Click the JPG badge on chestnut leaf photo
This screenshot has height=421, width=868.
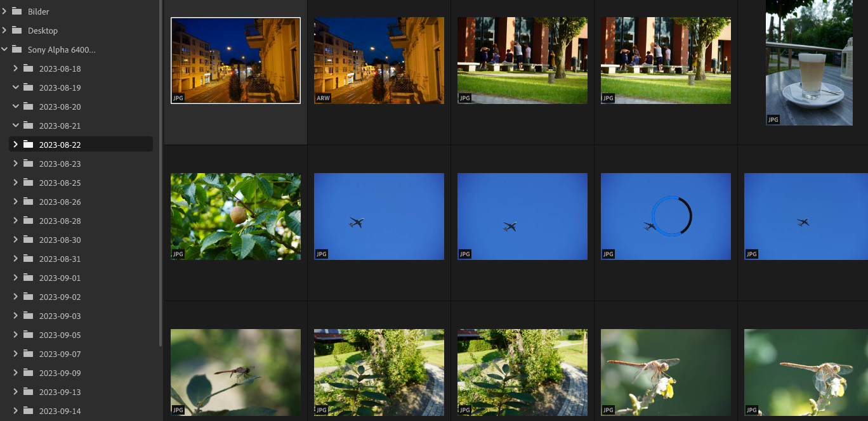pos(178,254)
